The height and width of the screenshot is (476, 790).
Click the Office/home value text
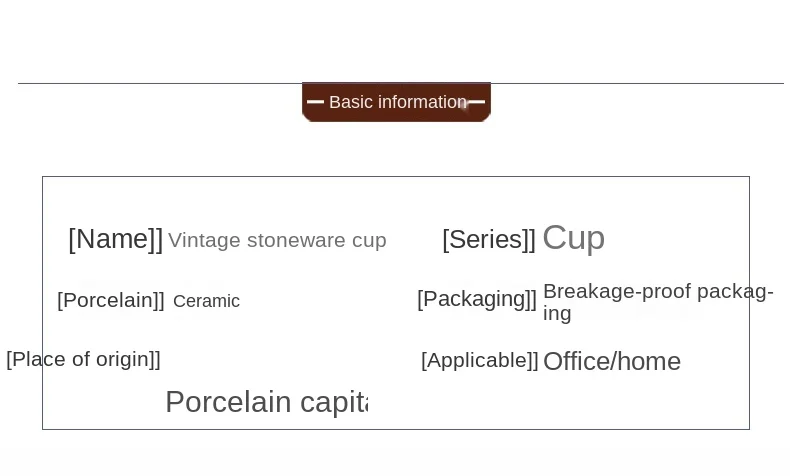(x=612, y=362)
